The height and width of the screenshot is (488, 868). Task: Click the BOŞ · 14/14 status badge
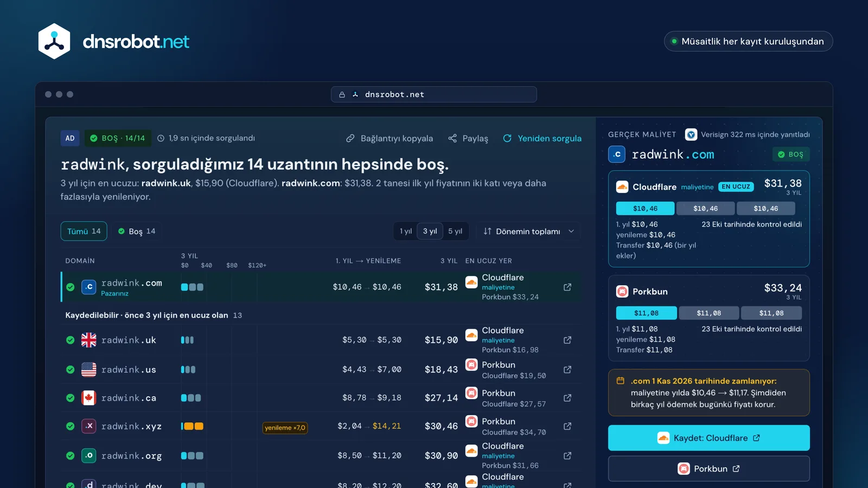[118, 138]
